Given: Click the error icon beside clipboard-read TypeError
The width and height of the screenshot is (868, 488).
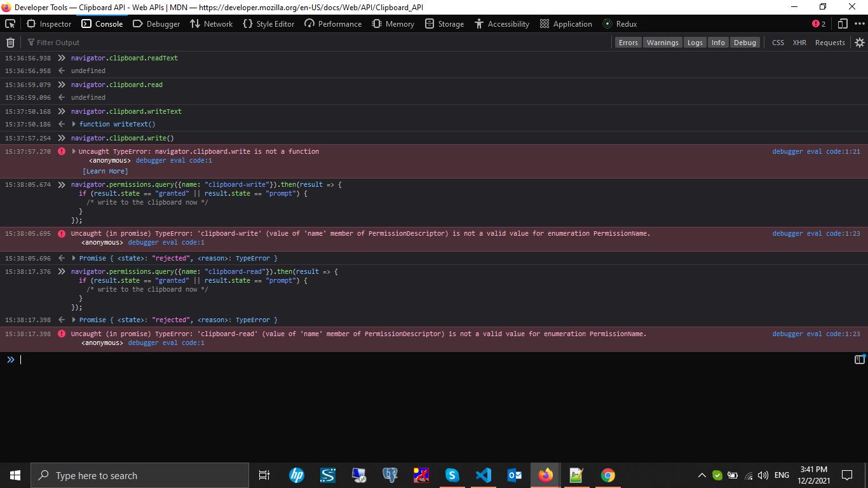Looking at the screenshot, I should pos(62,334).
